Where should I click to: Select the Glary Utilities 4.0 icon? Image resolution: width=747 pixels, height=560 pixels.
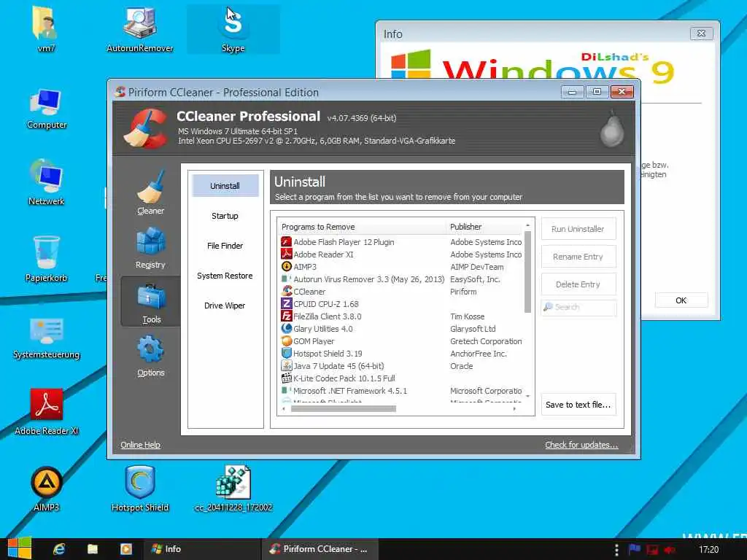pyautogui.click(x=286, y=329)
